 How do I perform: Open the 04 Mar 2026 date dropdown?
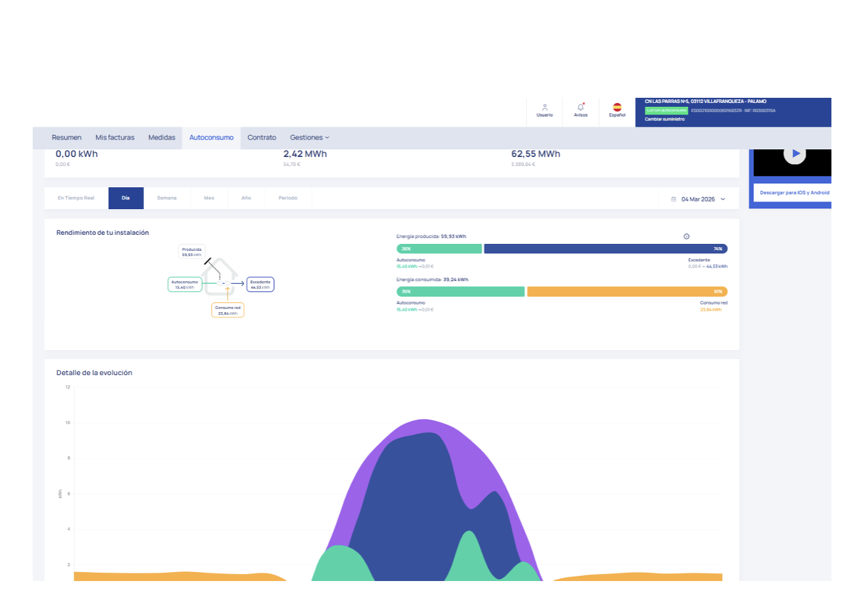pos(703,199)
